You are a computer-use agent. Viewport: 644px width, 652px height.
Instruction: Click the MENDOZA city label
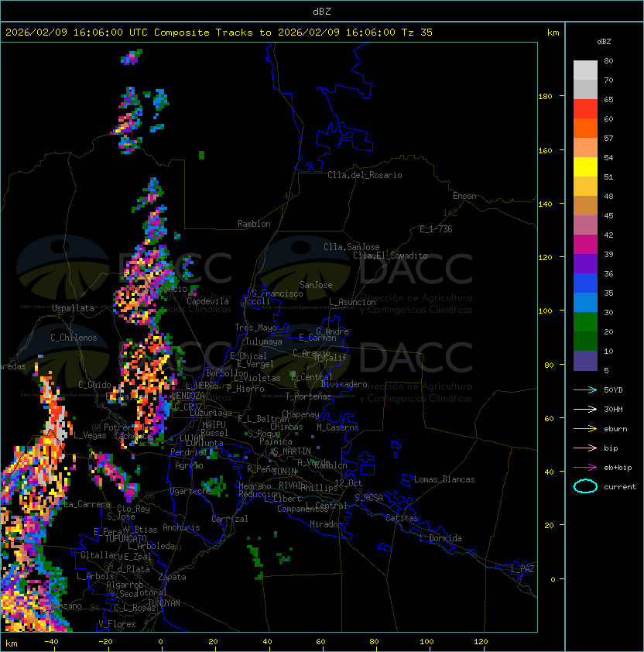click(188, 396)
